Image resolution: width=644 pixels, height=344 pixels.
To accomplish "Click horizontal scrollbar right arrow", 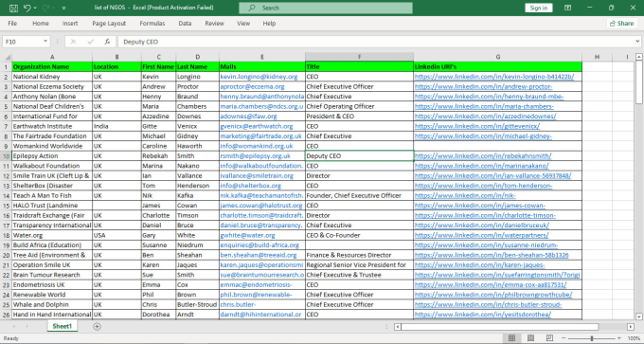I will pos(631,327).
